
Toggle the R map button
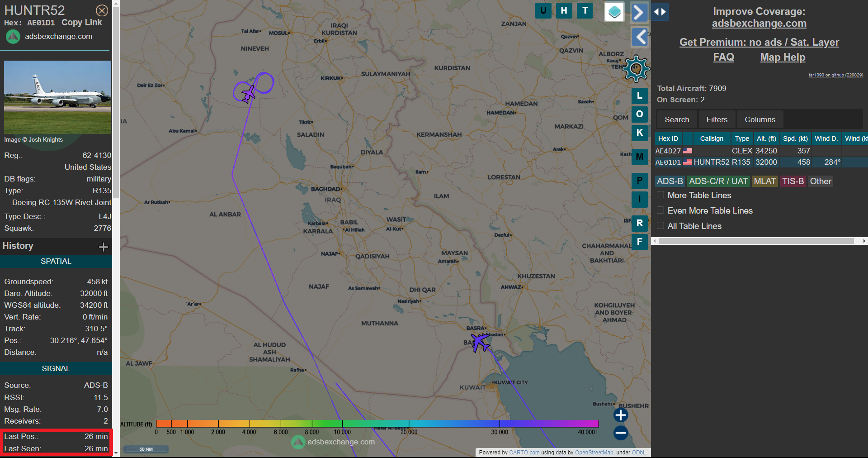tap(639, 223)
